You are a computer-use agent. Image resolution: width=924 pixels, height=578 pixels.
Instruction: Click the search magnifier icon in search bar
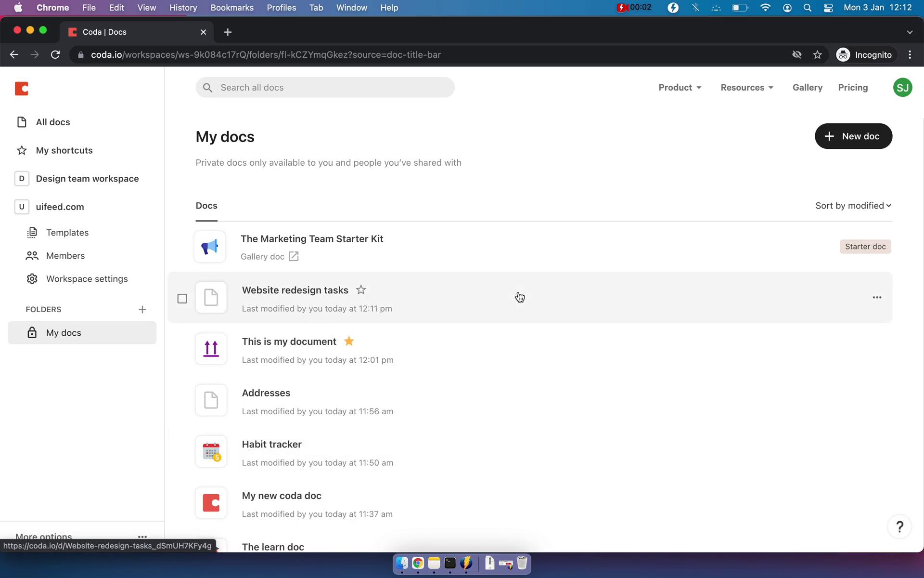click(x=207, y=87)
